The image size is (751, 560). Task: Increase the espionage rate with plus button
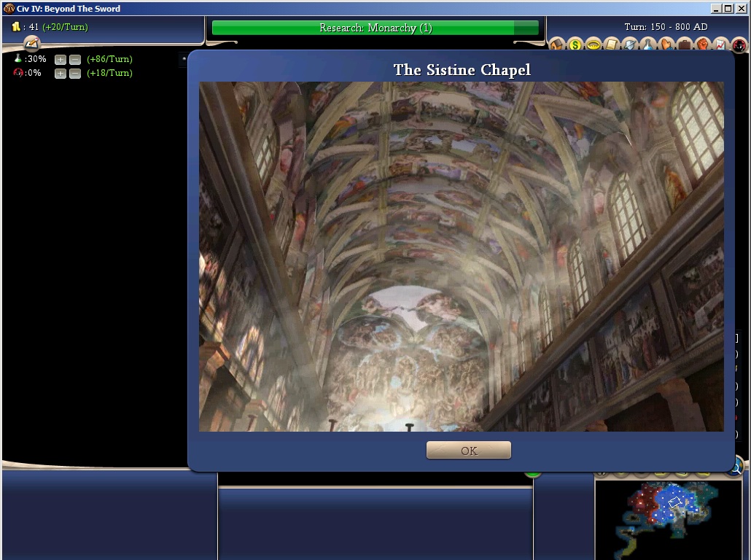click(x=61, y=73)
